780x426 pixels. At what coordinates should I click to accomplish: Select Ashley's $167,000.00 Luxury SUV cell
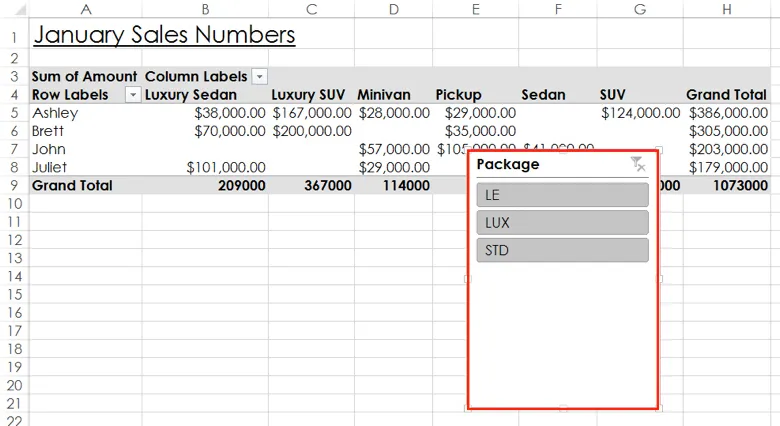pyautogui.click(x=311, y=113)
